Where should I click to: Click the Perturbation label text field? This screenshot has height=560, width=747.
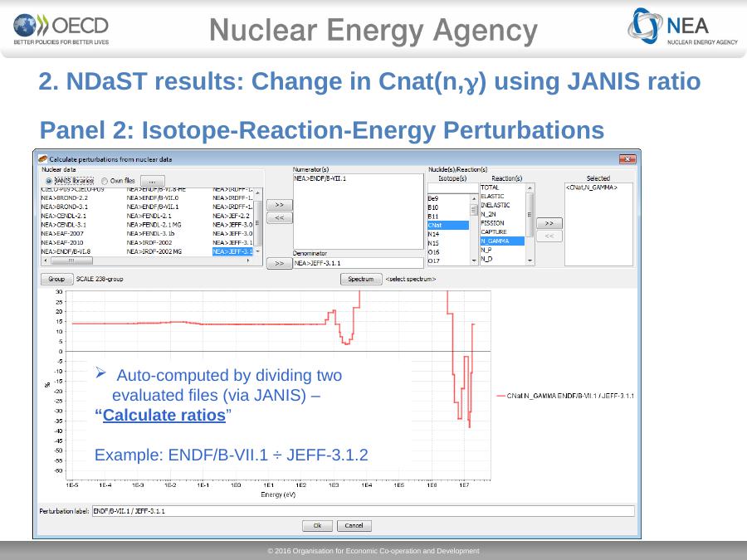point(362,511)
